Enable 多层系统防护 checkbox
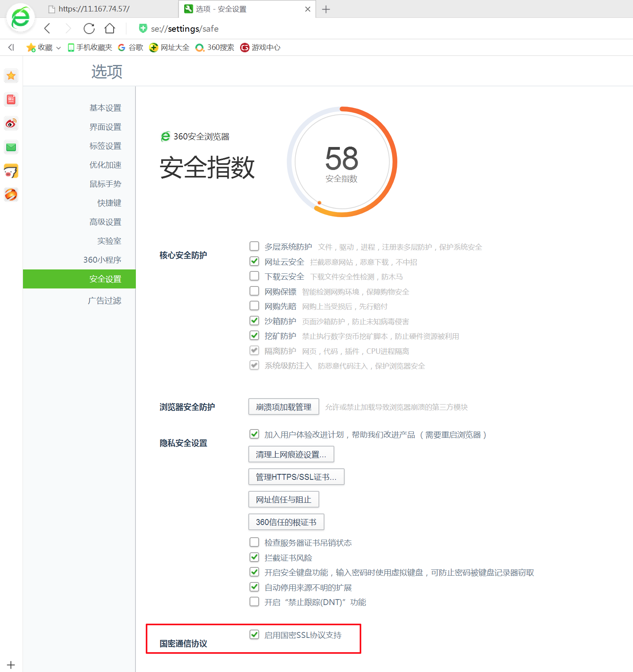This screenshot has width=633, height=672. (x=254, y=246)
